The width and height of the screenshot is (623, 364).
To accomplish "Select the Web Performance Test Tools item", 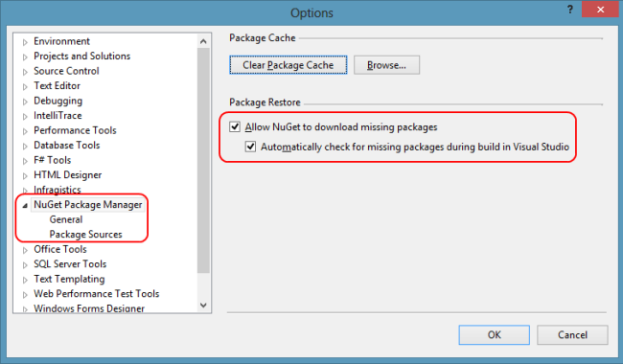I will click(x=97, y=294).
